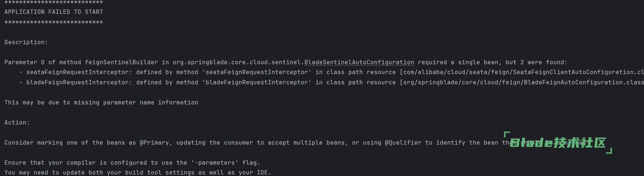
Task: Click the quoted 'seataFeignRequestInterceptor' method name
Action: click(x=257, y=72)
